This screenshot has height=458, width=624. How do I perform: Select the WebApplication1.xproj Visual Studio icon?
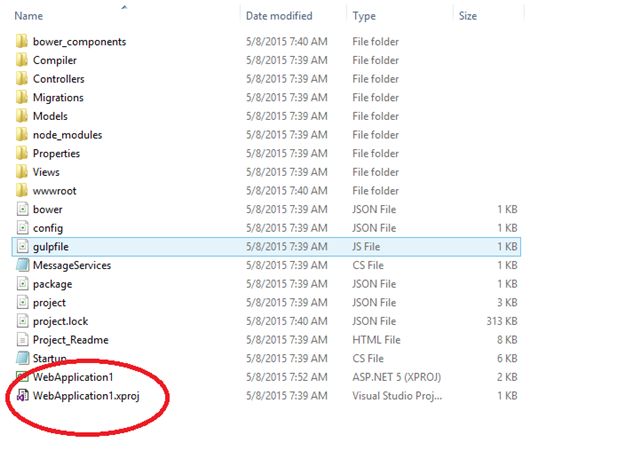click(23, 396)
